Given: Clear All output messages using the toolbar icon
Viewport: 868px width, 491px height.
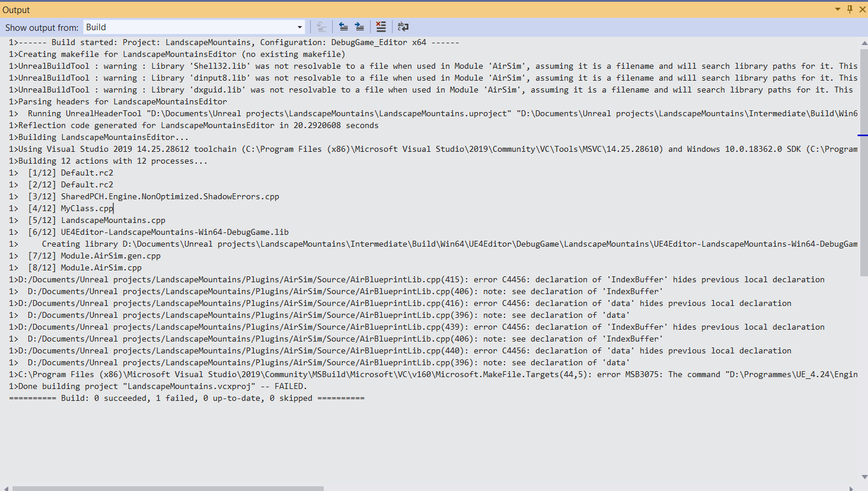Looking at the screenshot, I should [380, 27].
